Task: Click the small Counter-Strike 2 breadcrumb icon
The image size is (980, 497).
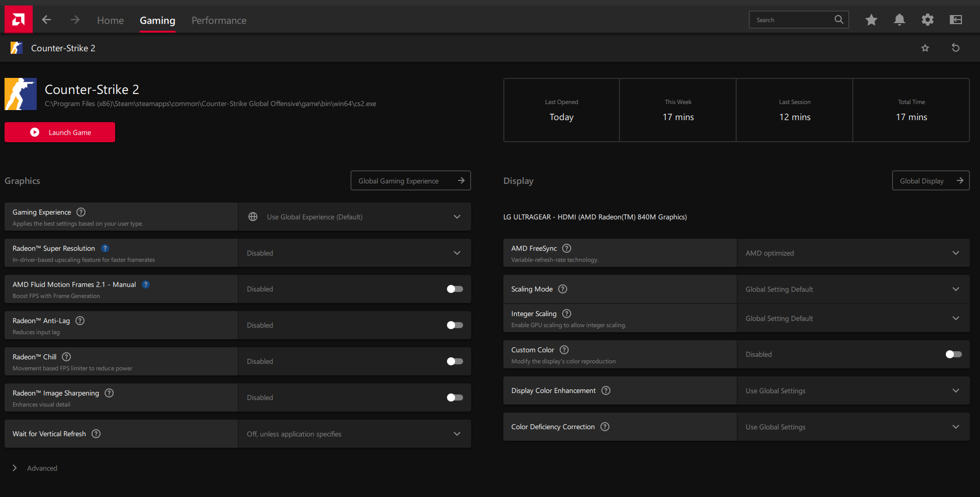Action: (x=17, y=48)
